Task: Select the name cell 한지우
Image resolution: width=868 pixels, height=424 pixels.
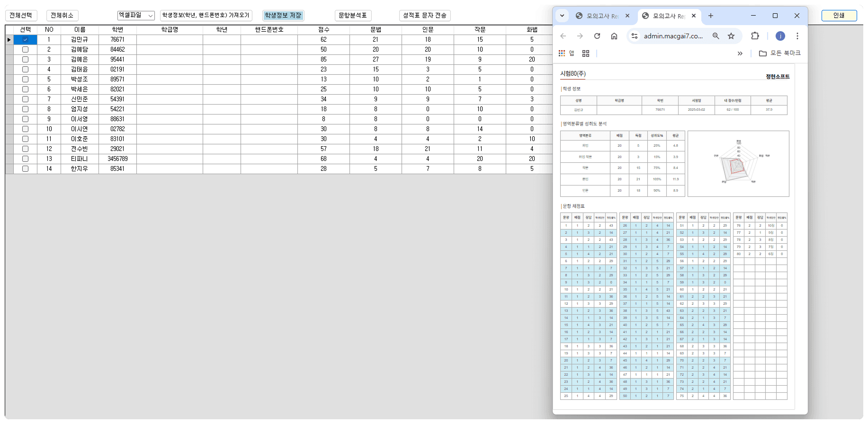Action: (x=80, y=169)
